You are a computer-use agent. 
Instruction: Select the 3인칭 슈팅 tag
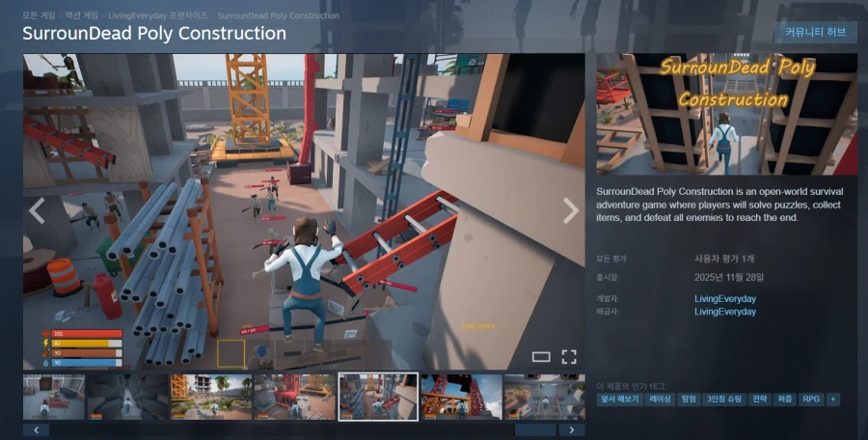[723, 399]
